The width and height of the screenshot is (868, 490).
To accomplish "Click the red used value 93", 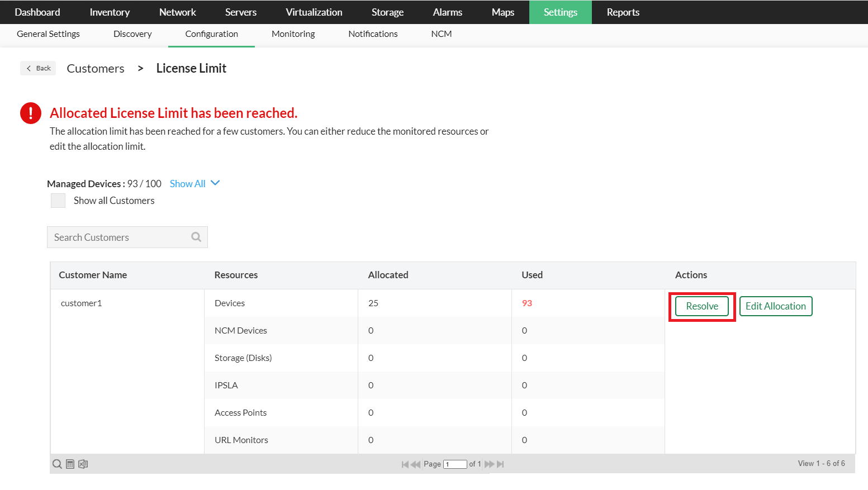I will pyautogui.click(x=527, y=303).
